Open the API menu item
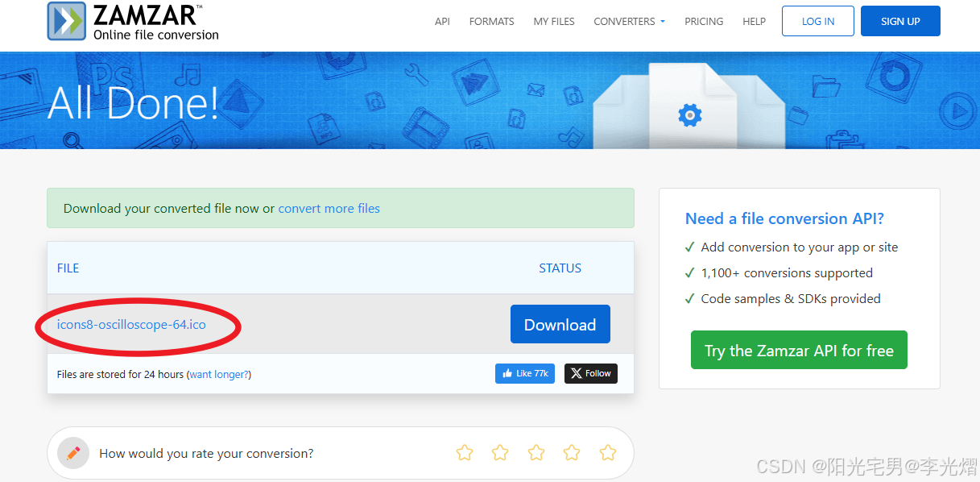The height and width of the screenshot is (482, 980). tap(442, 22)
